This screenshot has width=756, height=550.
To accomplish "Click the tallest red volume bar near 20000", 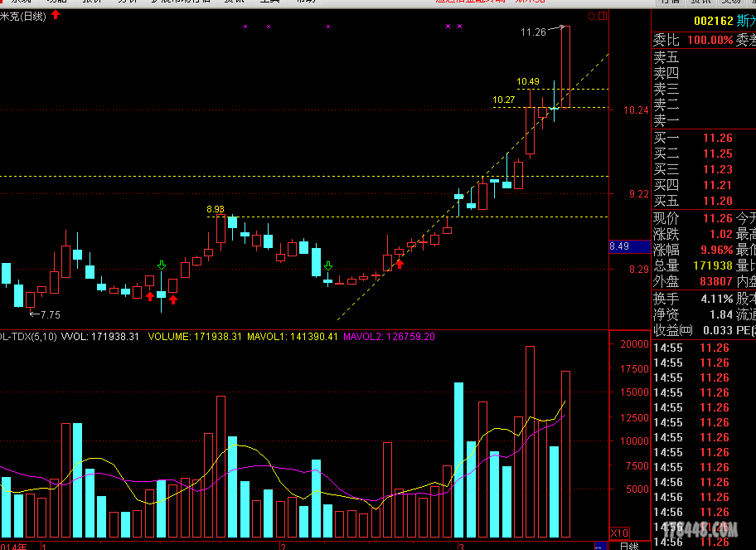I will click(530, 441).
